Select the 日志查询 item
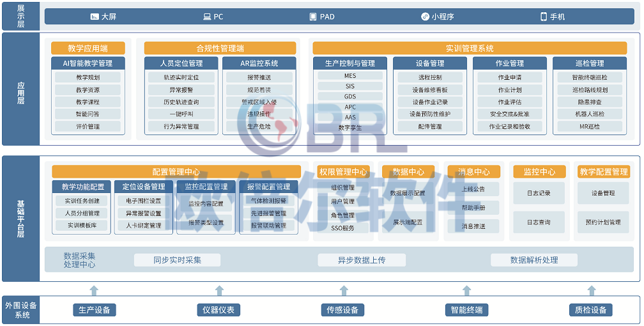644x326 pixels. click(x=539, y=222)
